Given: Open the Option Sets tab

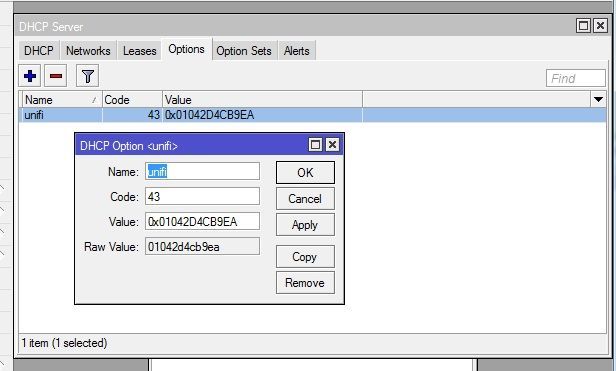Looking at the screenshot, I should (x=244, y=51).
